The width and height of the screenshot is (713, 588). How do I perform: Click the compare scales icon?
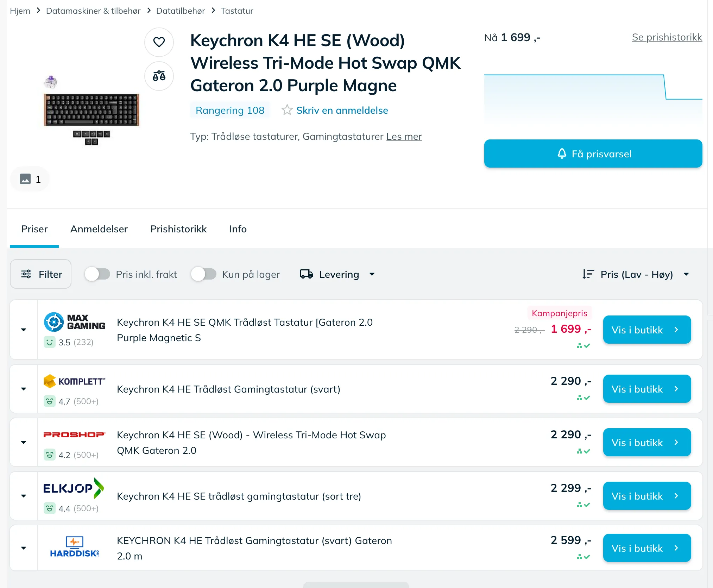point(159,76)
